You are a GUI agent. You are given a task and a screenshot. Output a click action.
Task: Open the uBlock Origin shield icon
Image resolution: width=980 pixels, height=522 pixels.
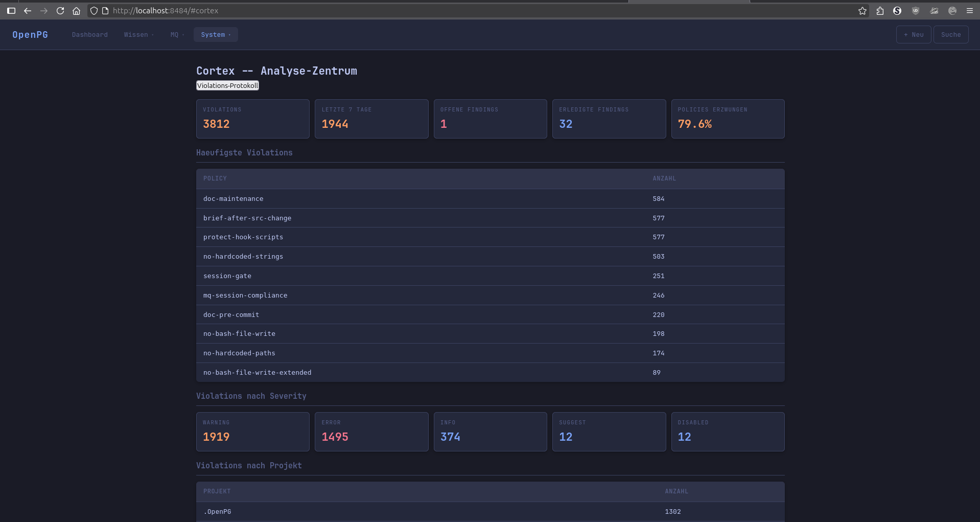coord(916,11)
